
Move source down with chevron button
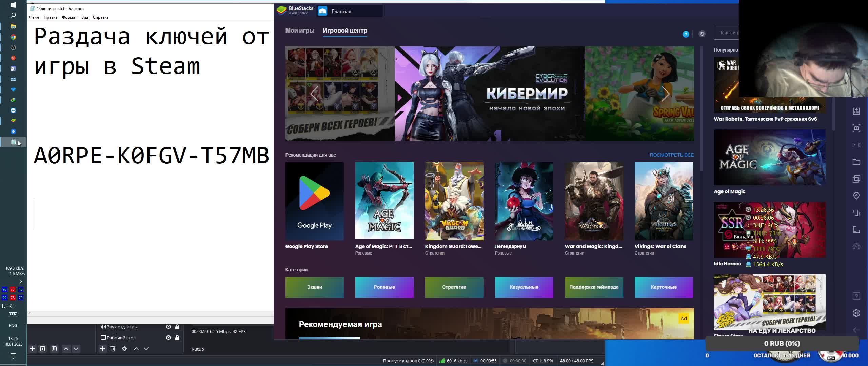tap(146, 349)
